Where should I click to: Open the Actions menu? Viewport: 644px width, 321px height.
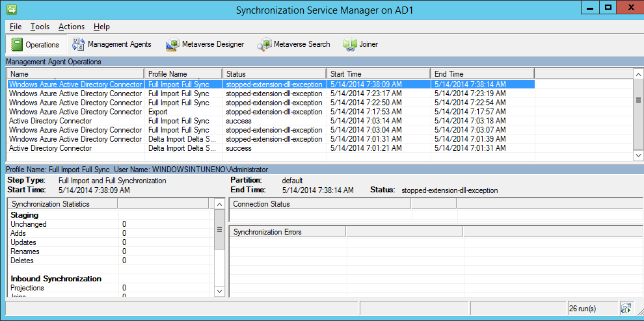tap(72, 27)
